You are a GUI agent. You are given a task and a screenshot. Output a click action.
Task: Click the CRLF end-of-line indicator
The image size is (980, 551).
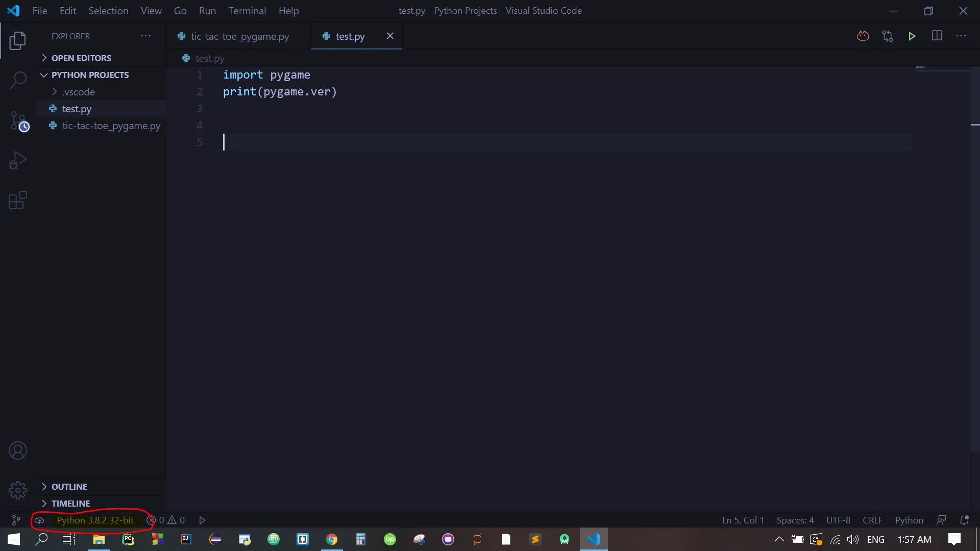[872, 520]
